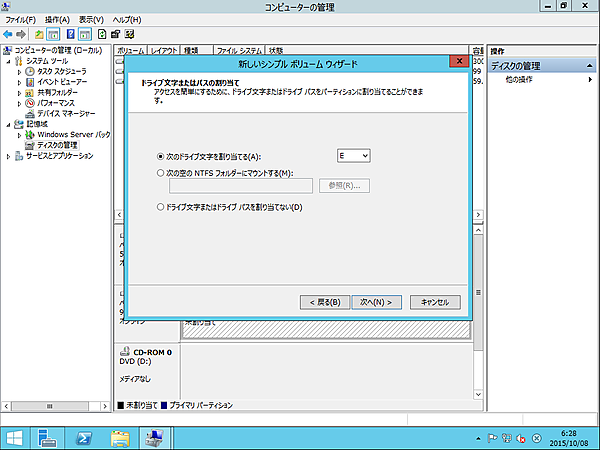Click the < 戻る(B) button
Viewport: 600px width, 450px height.
point(325,302)
